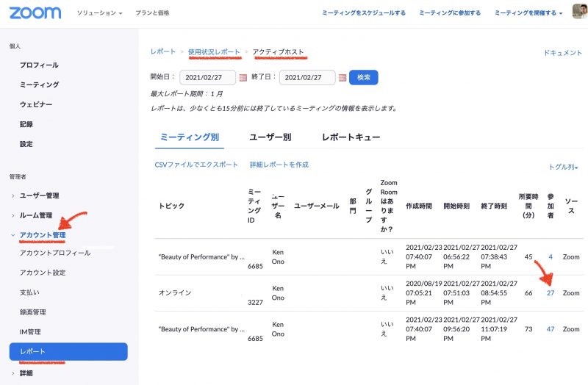Open participant count 27 link
The height and width of the screenshot is (385, 588).
click(x=550, y=292)
